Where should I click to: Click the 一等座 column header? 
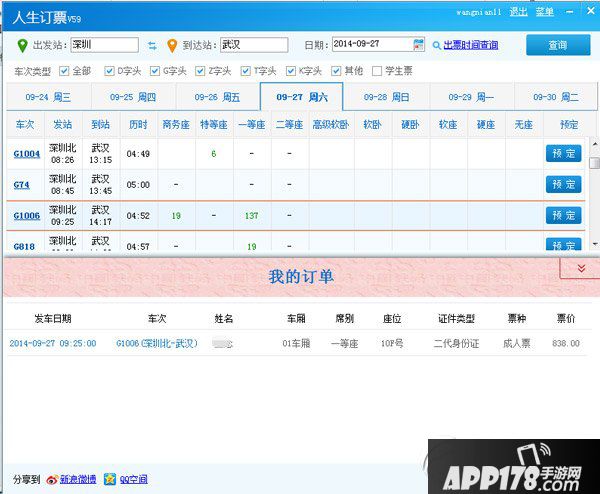tap(252, 124)
